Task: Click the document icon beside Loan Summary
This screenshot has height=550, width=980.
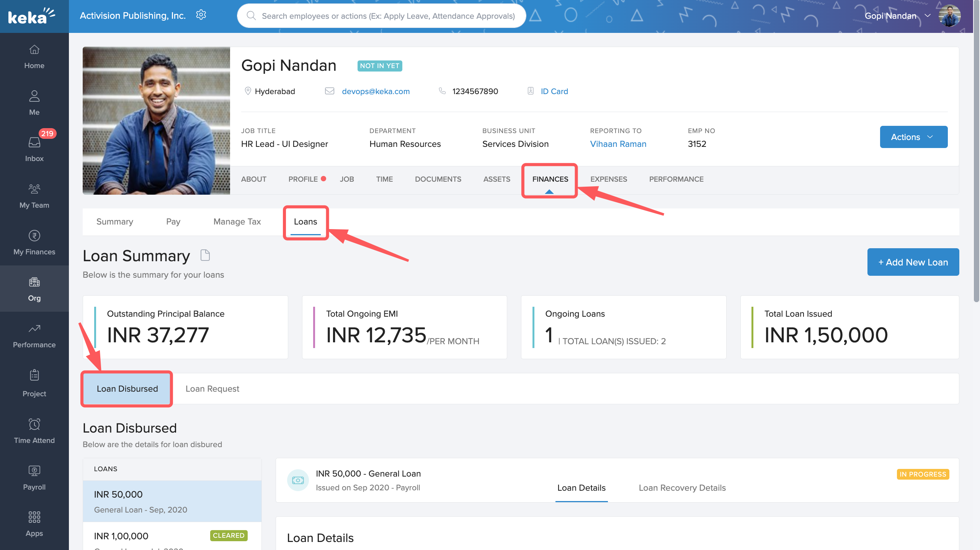Action: click(x=205, y=255)
